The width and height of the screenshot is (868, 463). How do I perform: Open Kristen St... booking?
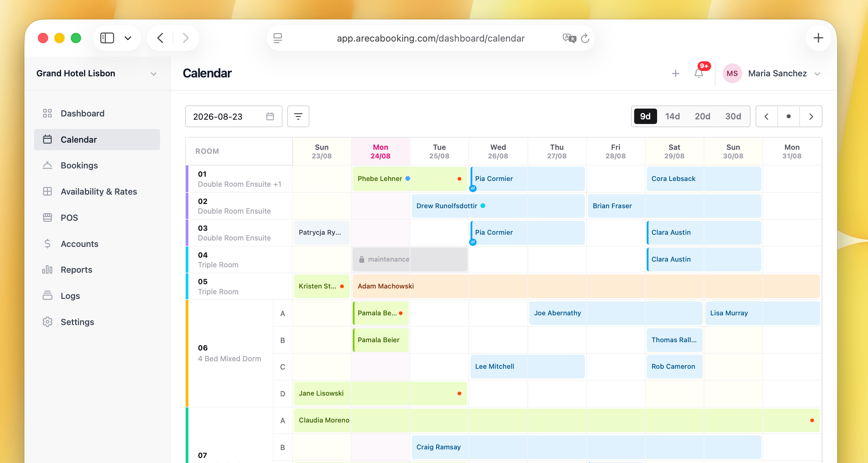(x=322, y=286)
